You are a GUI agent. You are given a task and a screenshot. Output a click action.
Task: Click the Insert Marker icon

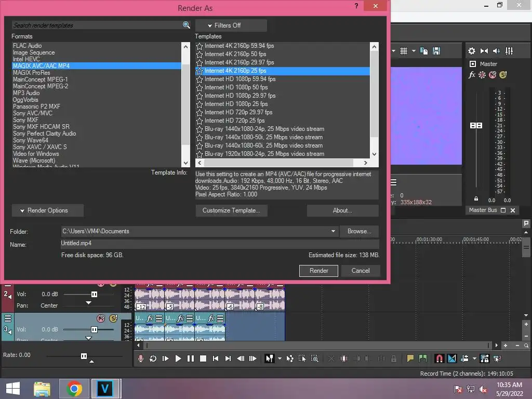tap(410, 358)
